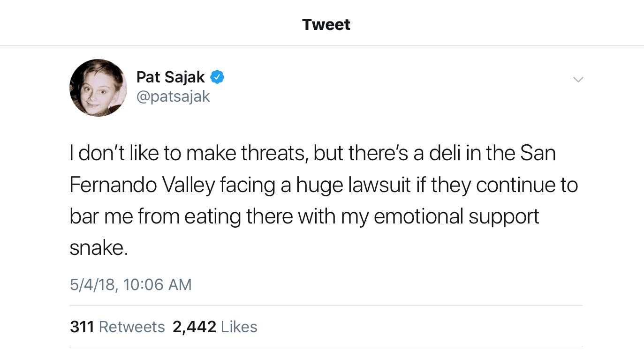
Task: Tap the Tweet header title
Action: pyautogui.click(x=326, y=24)
